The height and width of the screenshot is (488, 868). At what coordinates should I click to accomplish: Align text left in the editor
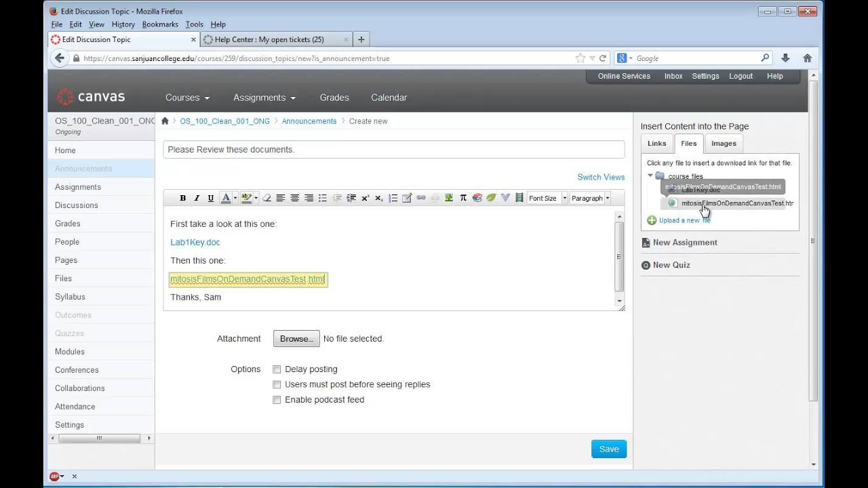(x=280, y=198)
